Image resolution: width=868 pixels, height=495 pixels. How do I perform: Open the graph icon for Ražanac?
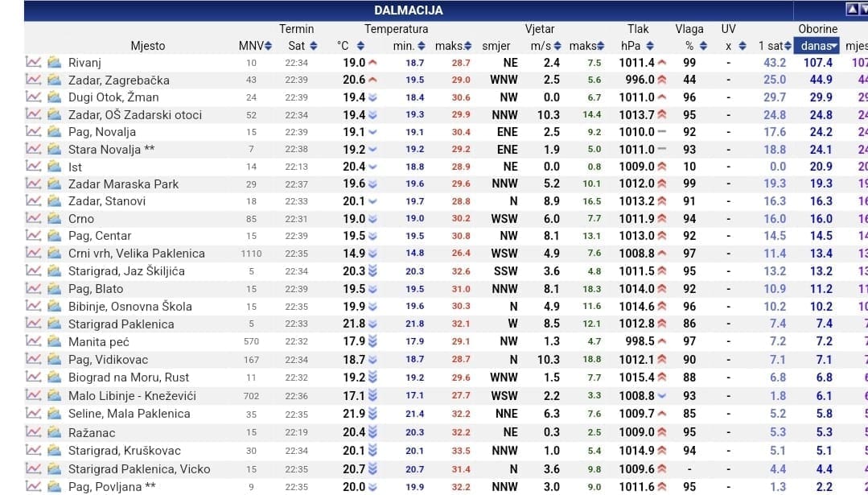33,431
